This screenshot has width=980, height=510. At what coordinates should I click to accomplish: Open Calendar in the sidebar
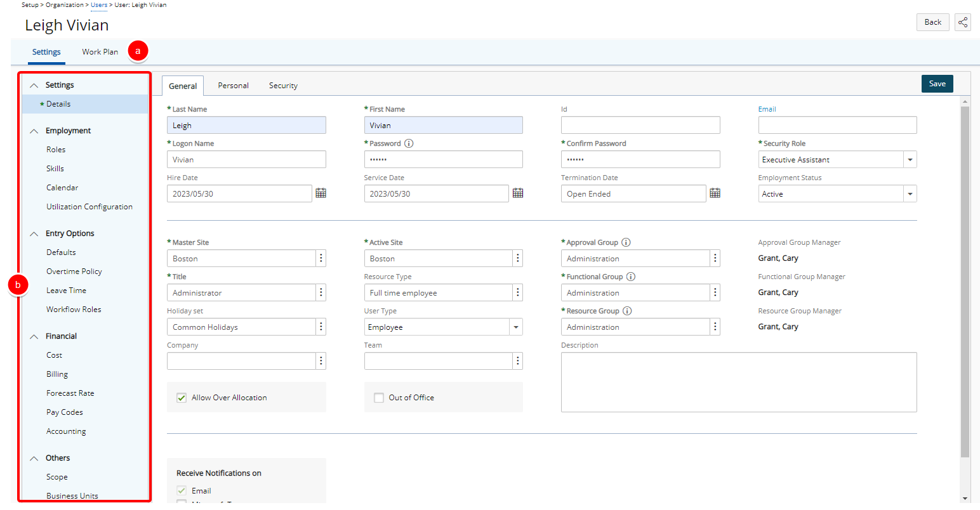click(x=62, y=188)
